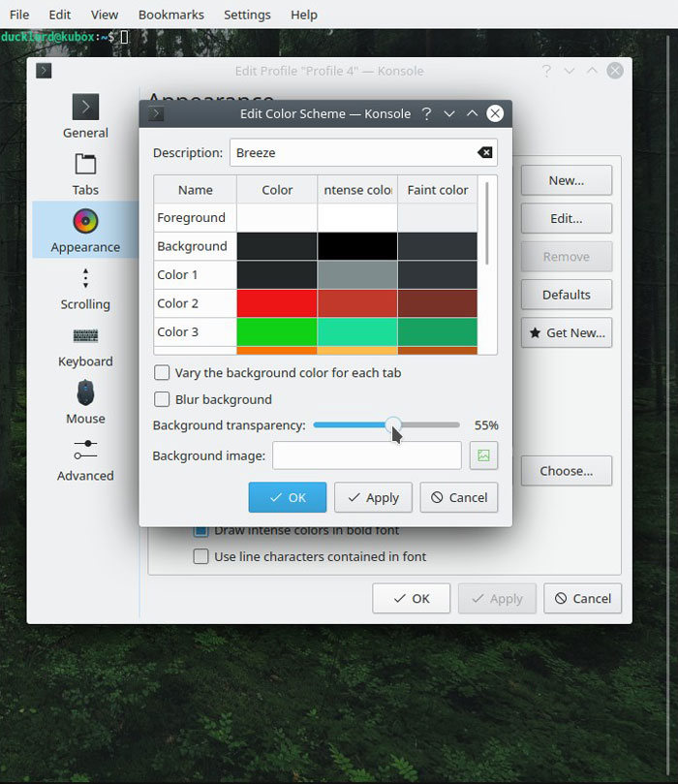Screen dimensions: 678x784
Task: Roll up the Edit Color Scheme window with the down chevron
Action: pyautogui.click(x=449, y=114)
